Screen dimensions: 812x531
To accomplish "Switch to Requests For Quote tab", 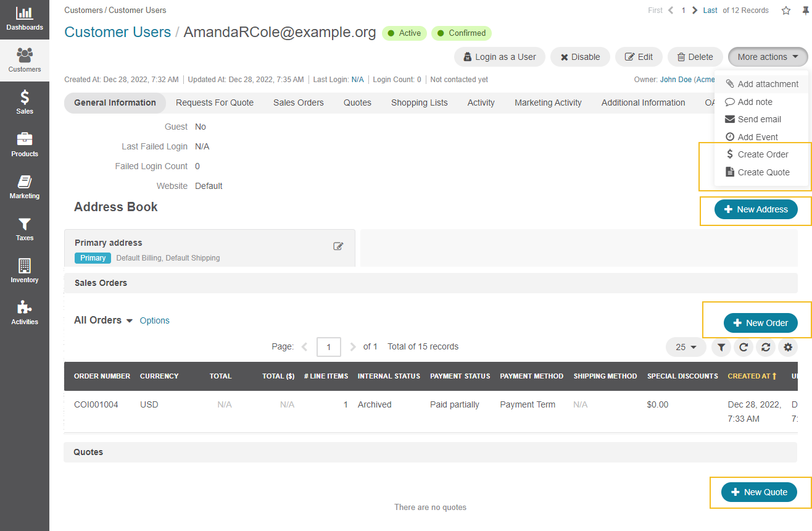I will pos(215,103).
